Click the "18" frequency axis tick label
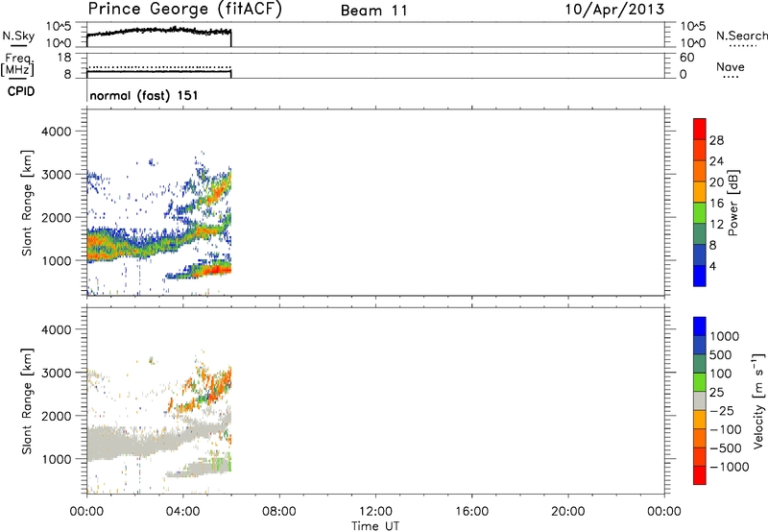The image size is (768, 532). click(x=64, y=58)
